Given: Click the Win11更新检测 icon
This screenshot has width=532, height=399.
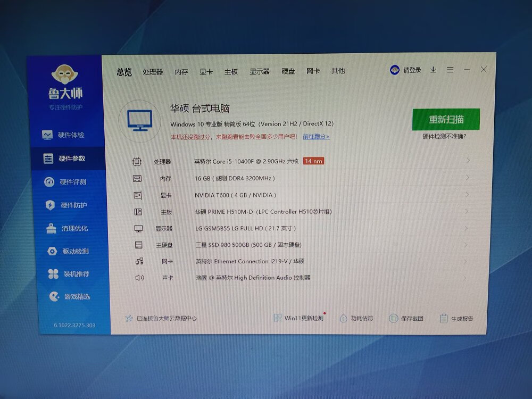Looking at the screenshot, I should point(278,318).
